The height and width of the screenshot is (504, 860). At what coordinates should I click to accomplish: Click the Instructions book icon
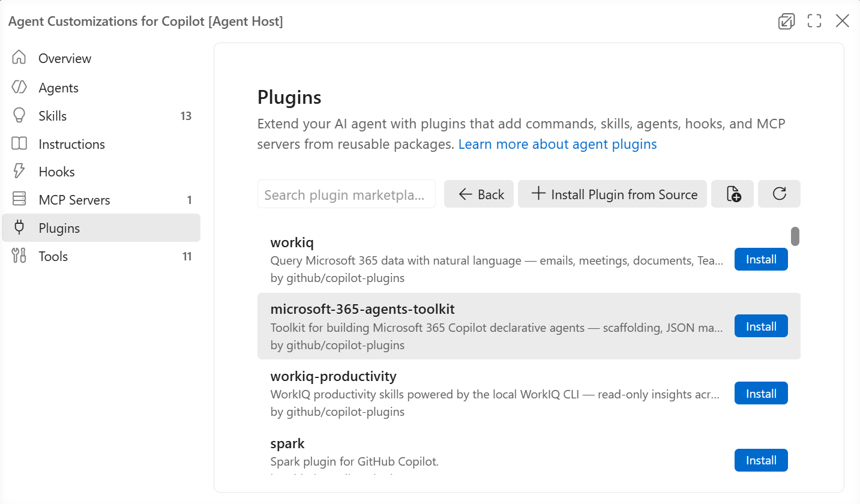coord(19,143)
